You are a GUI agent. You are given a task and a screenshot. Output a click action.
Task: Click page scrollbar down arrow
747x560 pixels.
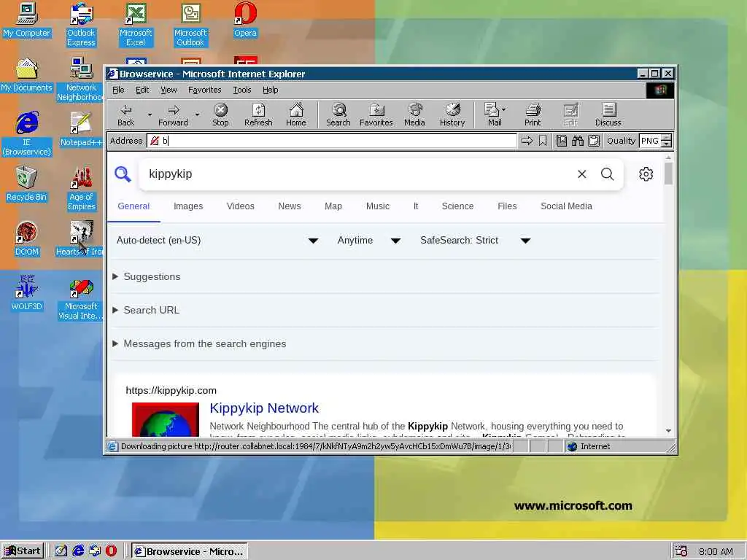(668, 430)
